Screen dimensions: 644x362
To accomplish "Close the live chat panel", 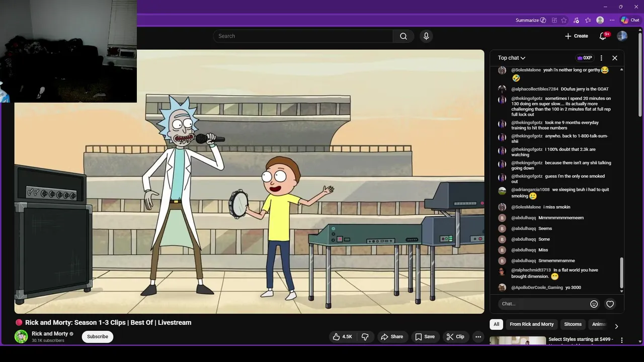I will 615,58.
